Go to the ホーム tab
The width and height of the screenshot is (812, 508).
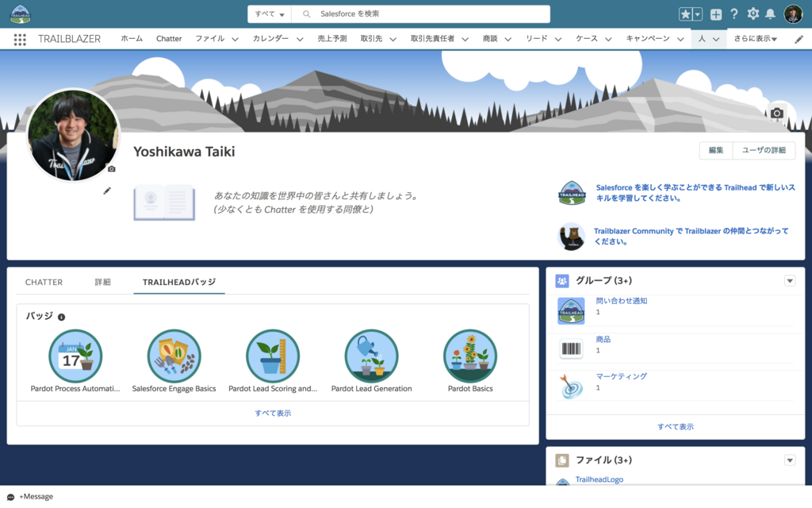tap(132, 39)
